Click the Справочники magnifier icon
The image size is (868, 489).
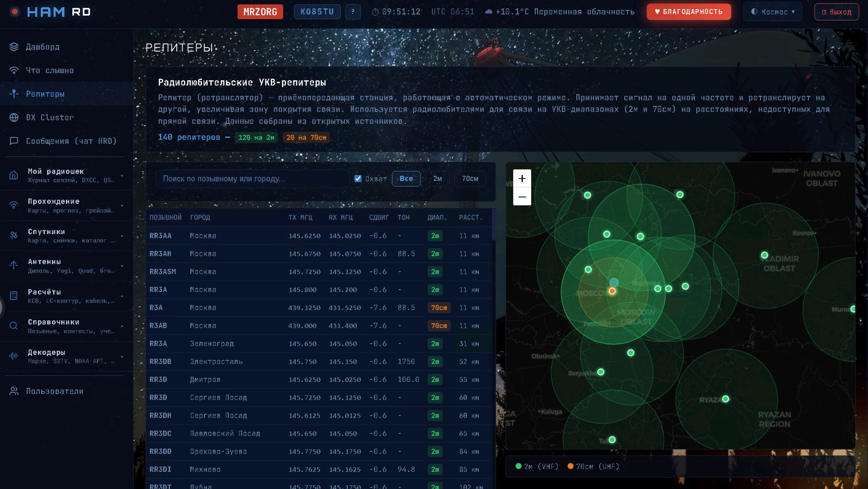point(14,326)
